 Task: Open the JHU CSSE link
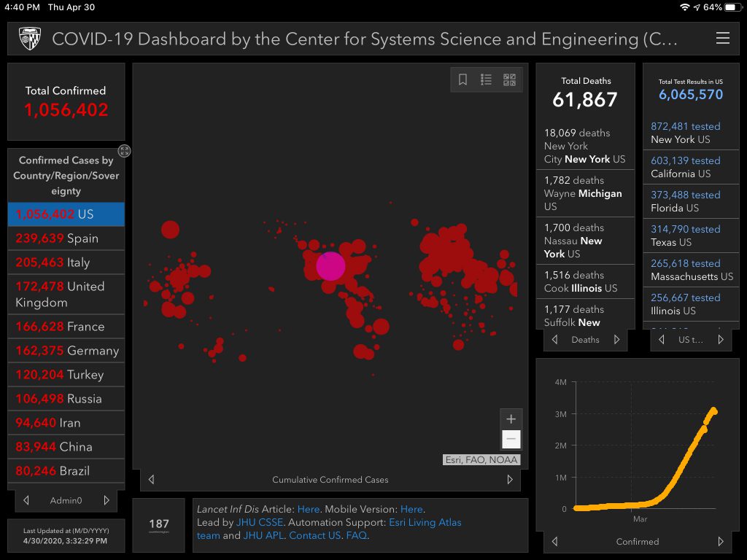tap(260, 522)
